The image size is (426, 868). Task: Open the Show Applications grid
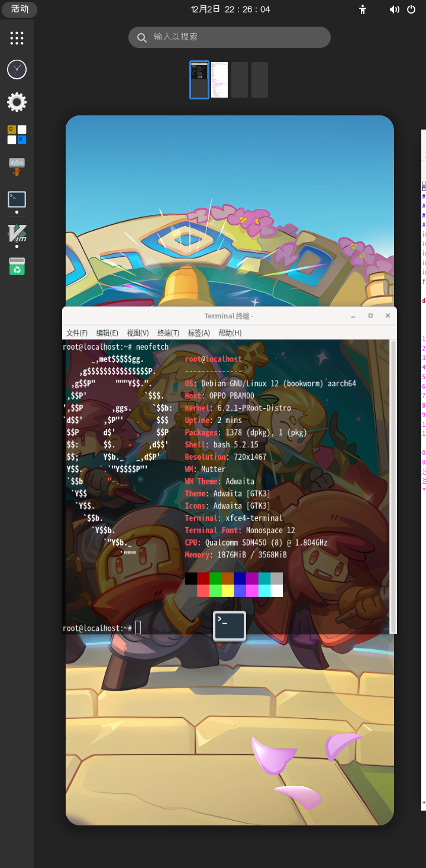pyautogui.click(x=17, y=38)
